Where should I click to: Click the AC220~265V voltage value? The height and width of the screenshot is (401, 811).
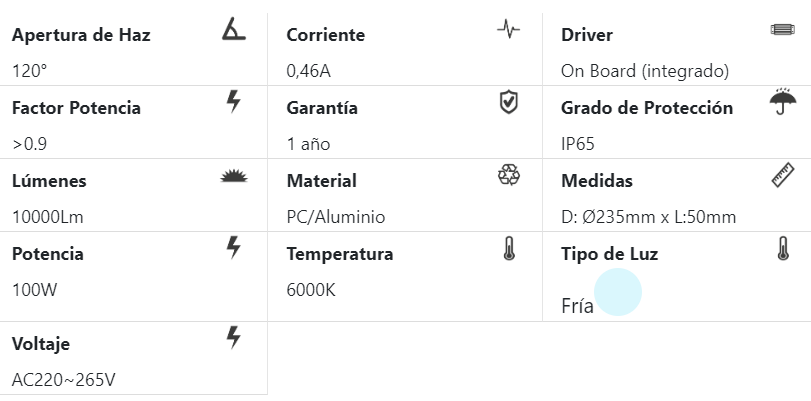(64, 380)
